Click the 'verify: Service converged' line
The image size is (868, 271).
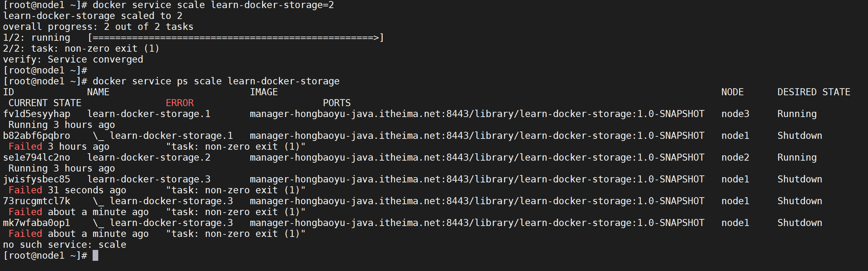coord(73,59)
